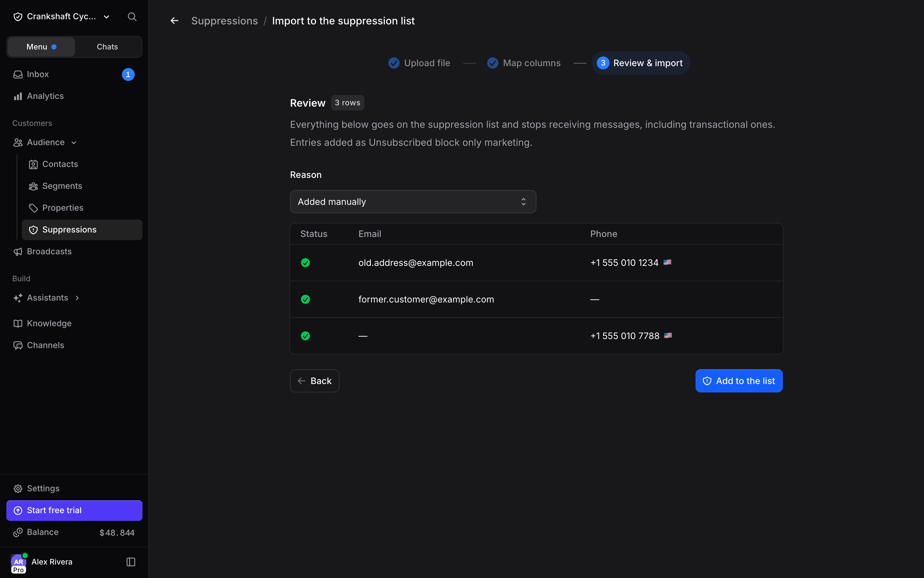Click the Upload file completed checkmark
Image resolution: width=924 pixels, height=578 pixels.
[394, 63]
